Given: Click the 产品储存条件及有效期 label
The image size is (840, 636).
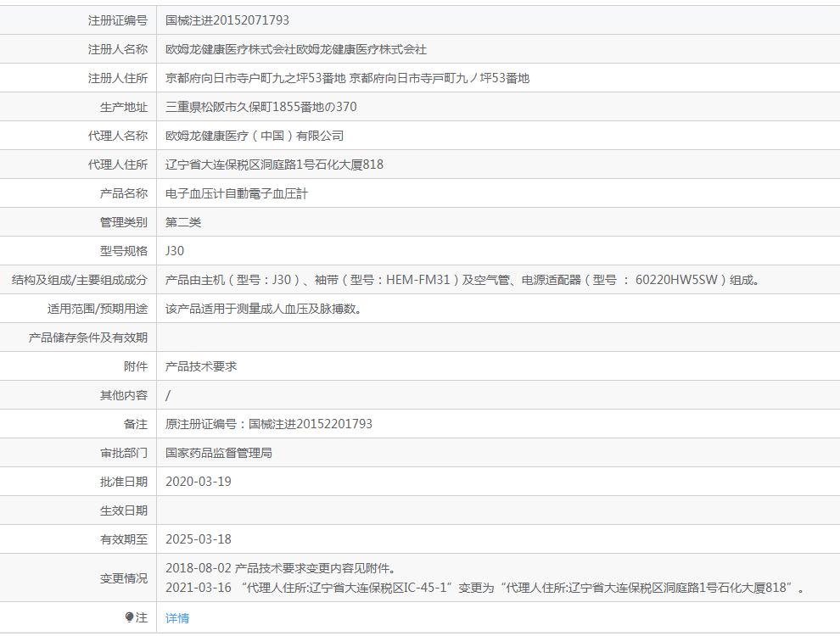Looking at the screenshot, I should click(x=88, y=338).
